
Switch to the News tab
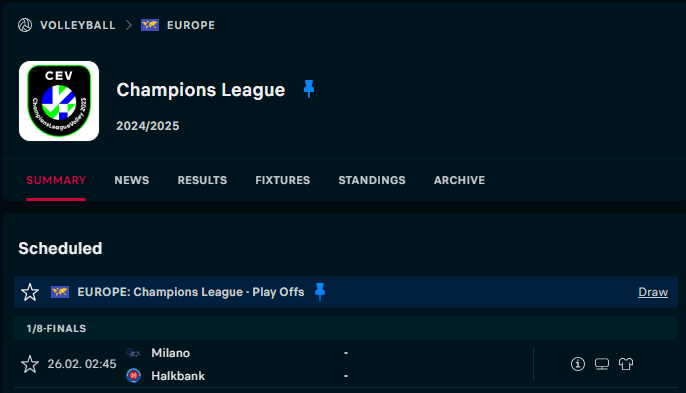coord(132,180)
